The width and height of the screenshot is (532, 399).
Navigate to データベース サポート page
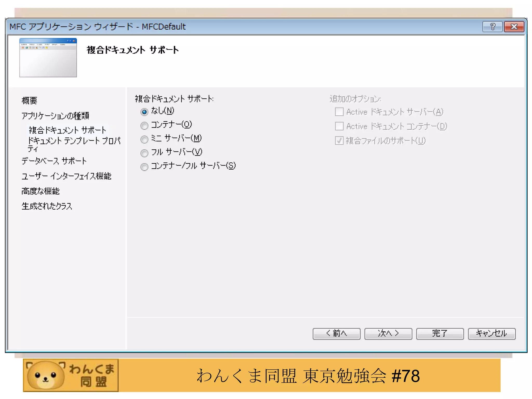(x=54, y=161)
